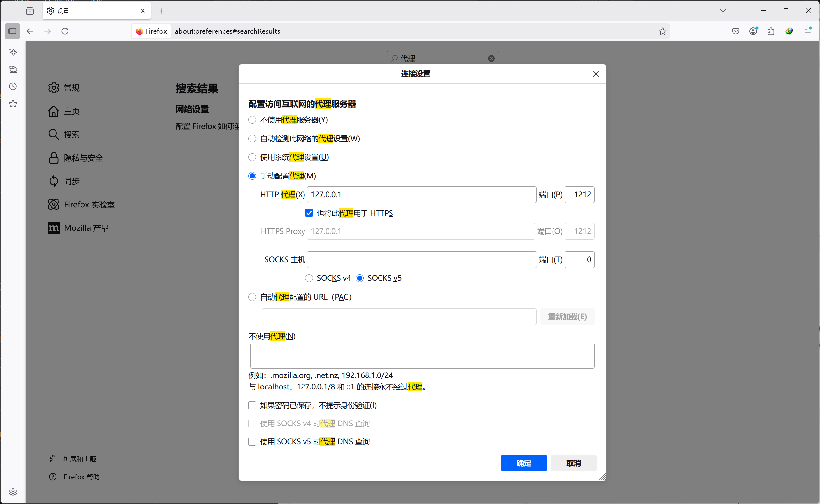The width and height of the screenshot is (820, 504).
Task: Reload the current page
Action: [x=65, y=31]
